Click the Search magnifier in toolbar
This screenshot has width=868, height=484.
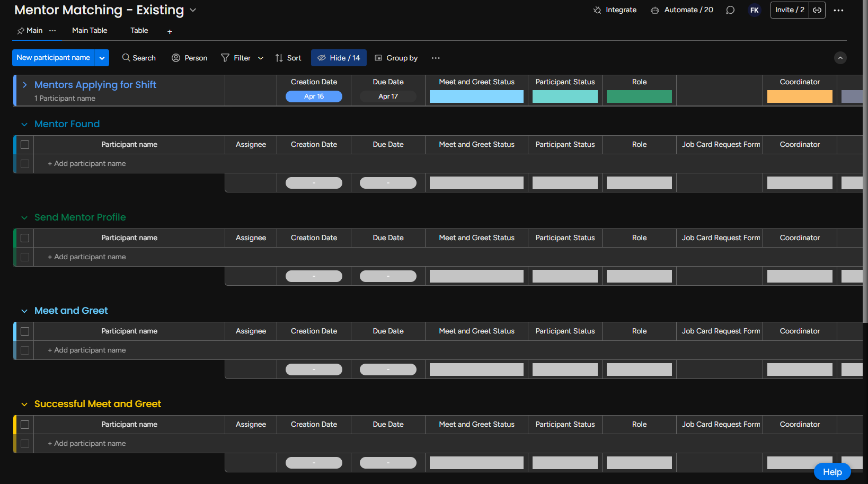126,58
